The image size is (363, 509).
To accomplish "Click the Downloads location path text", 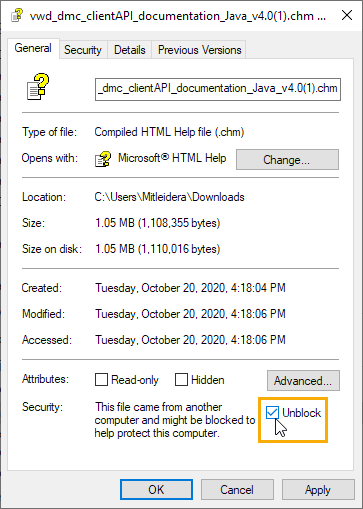I will (169, 197).
